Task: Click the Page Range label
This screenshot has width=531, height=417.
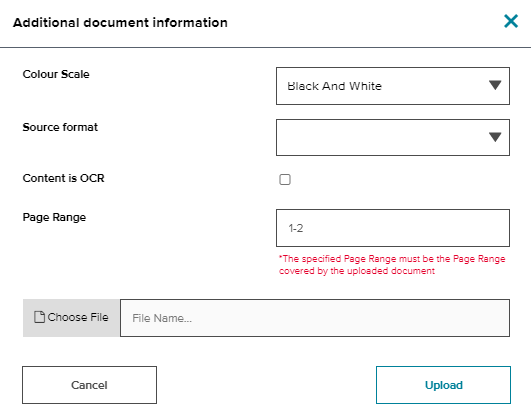Action: [x=54, y=217]
